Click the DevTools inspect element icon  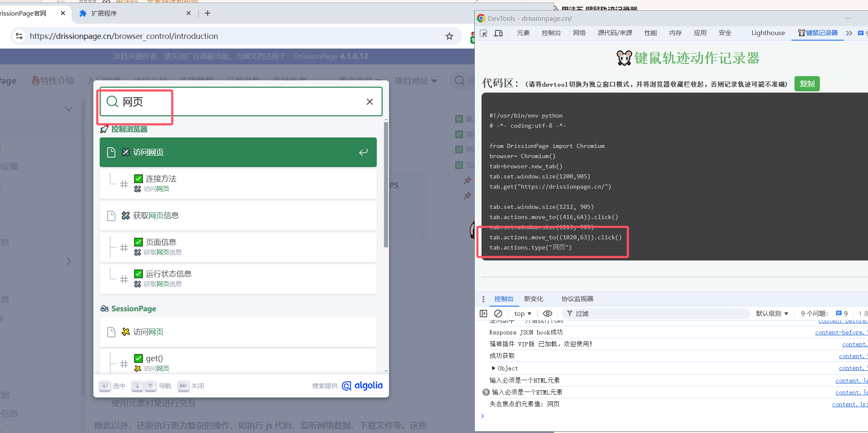484,33
